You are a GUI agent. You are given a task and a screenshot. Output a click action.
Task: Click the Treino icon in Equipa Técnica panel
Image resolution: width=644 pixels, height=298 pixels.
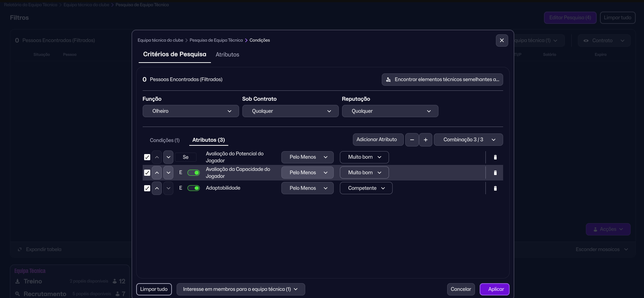(17, 281)
